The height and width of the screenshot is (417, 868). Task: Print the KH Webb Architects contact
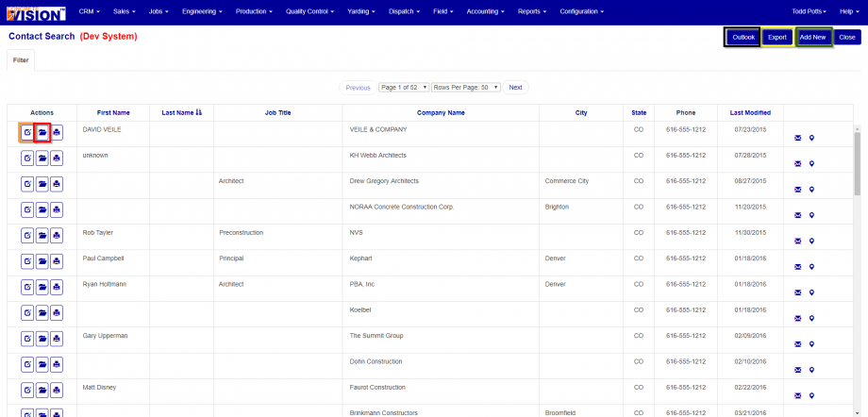(57, 158)
